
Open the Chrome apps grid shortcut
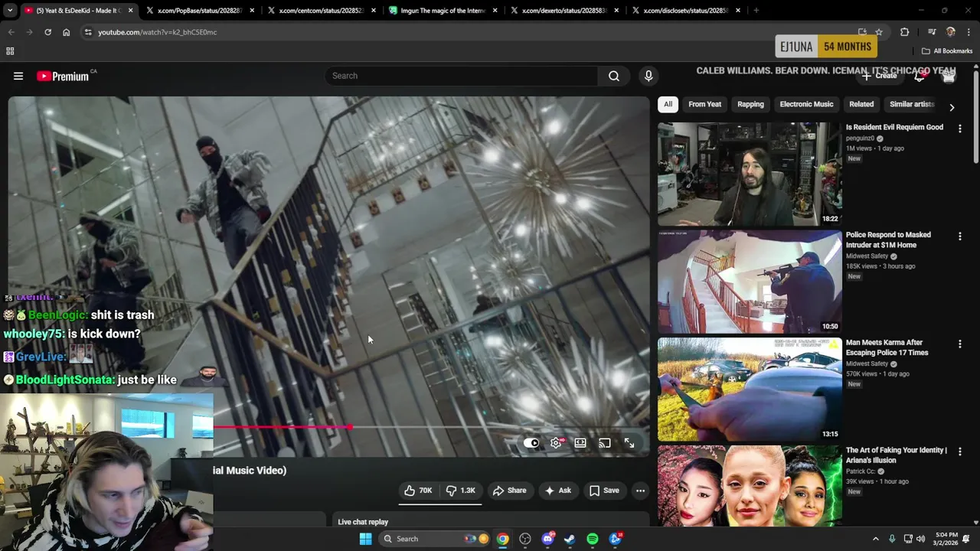click(10, 51)
